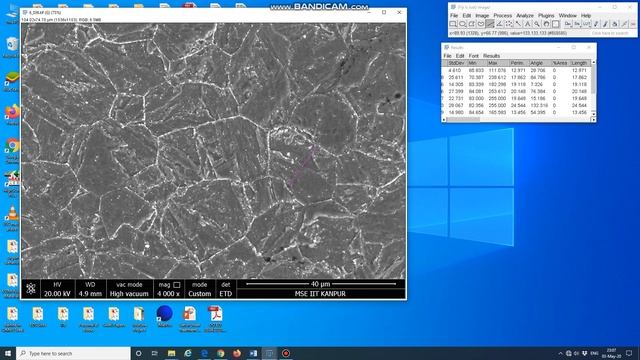Open File Explorer from the taskbar
The image size is (640, 360).
[171, 353]
